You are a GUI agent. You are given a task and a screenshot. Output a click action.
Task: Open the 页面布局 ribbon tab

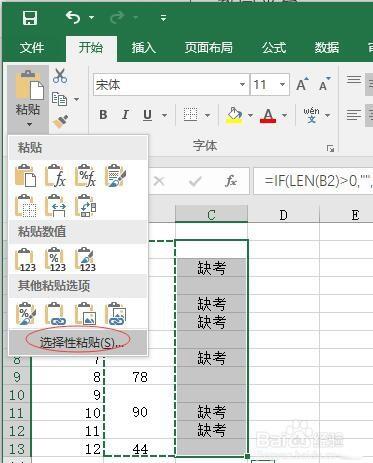(x=209, y=48)
